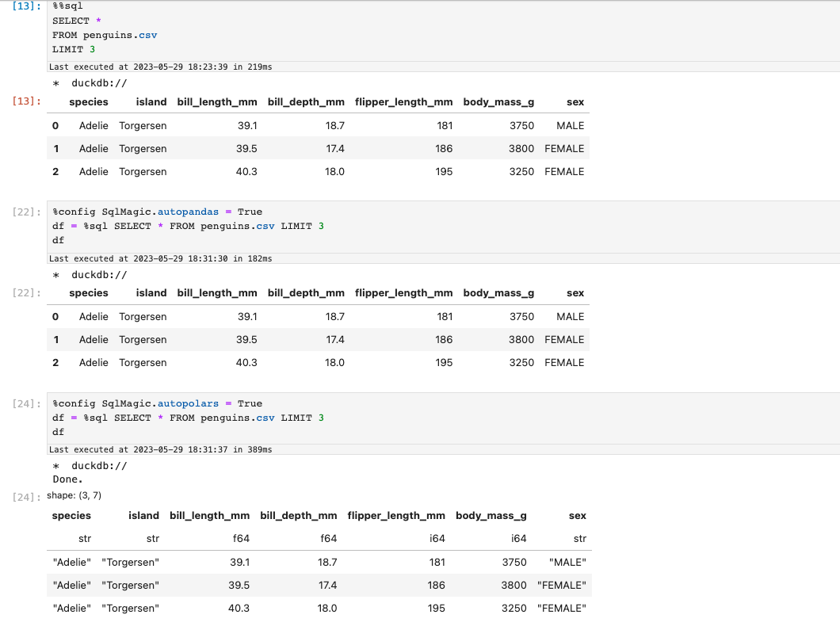Click the [22] input prompt beside autopandas code
This screenshot has width=840, height=626.
point(27,212)
